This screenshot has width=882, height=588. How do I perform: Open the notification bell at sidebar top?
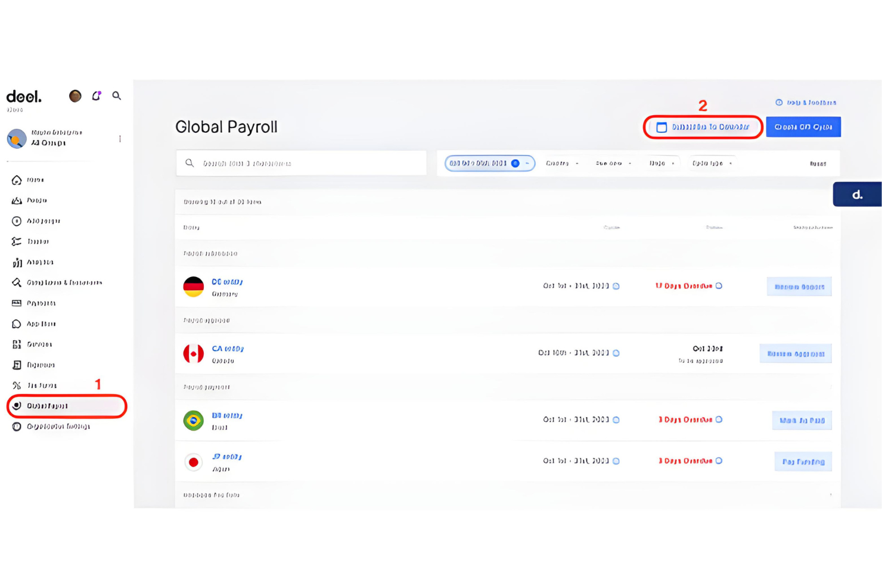[x=96, y=96]
